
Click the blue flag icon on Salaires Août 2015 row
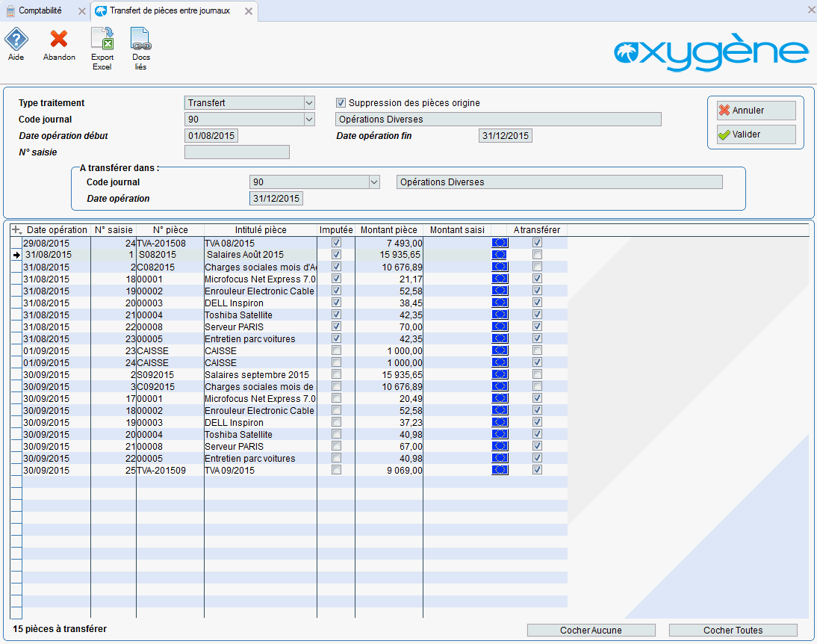(500, 255)
